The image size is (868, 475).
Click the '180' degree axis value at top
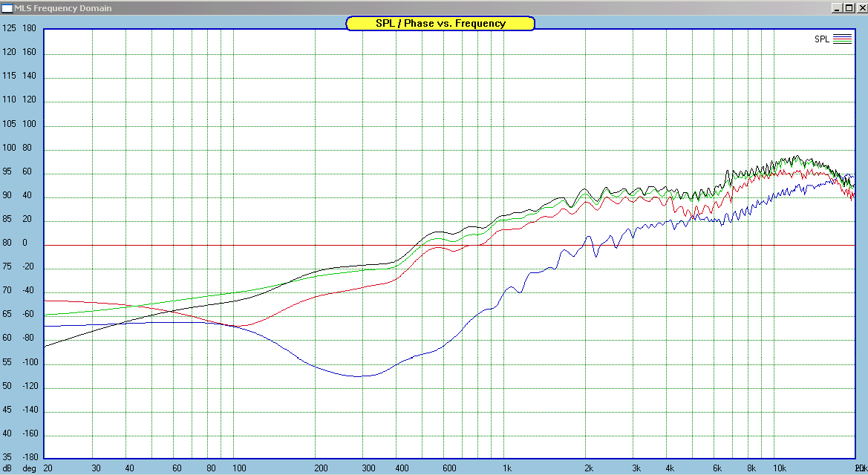[30, 28]
